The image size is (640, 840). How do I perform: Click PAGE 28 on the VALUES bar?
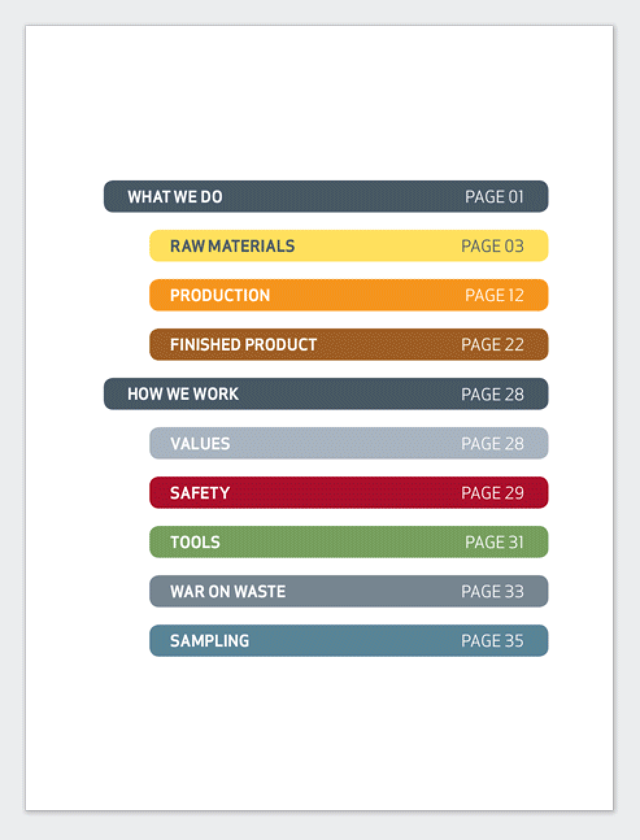click(x=492, y=443)
